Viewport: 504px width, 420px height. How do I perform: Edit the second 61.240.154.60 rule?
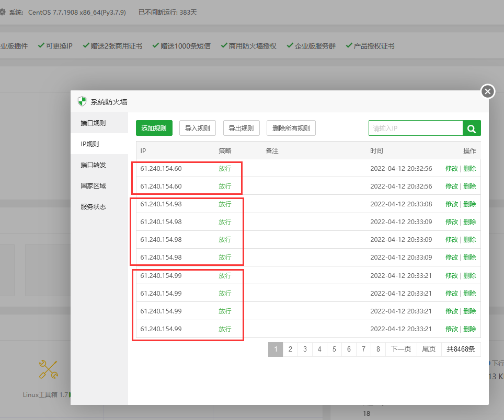(452, 186)
